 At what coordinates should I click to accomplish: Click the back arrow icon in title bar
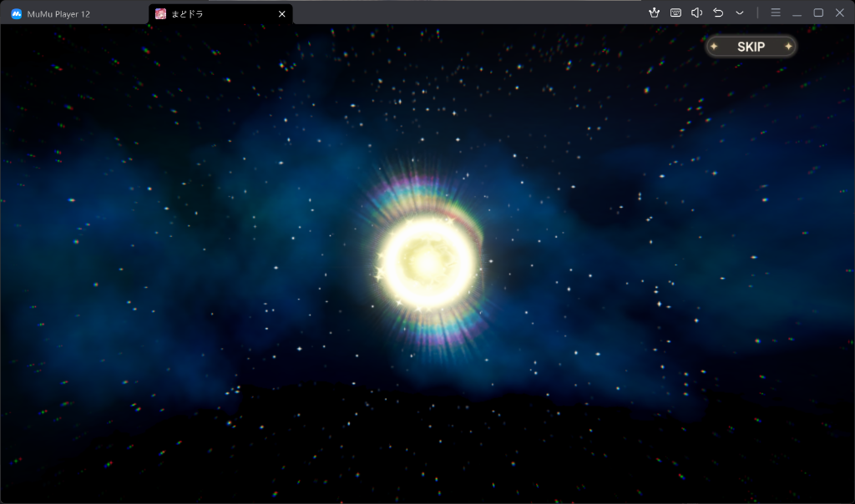point(718,13)
